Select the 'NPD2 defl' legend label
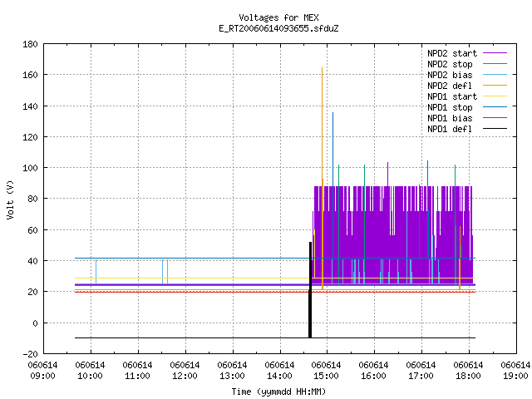The width and height of the screenshot is (532, 399). coord(450,86)
